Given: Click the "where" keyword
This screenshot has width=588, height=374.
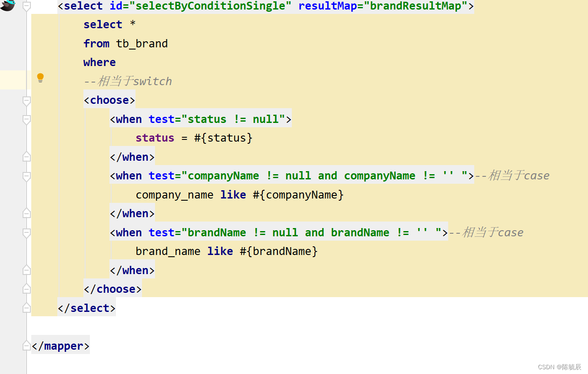Looking at the screenshot, I should pyautogui.click(x=99, y=62).
